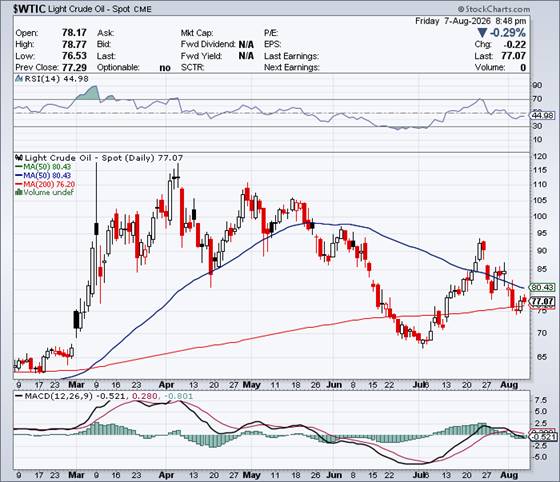This screenshot has height=482, width=560.
Task: Click the Mar label below the MACD panel
Action: (76, 475)
